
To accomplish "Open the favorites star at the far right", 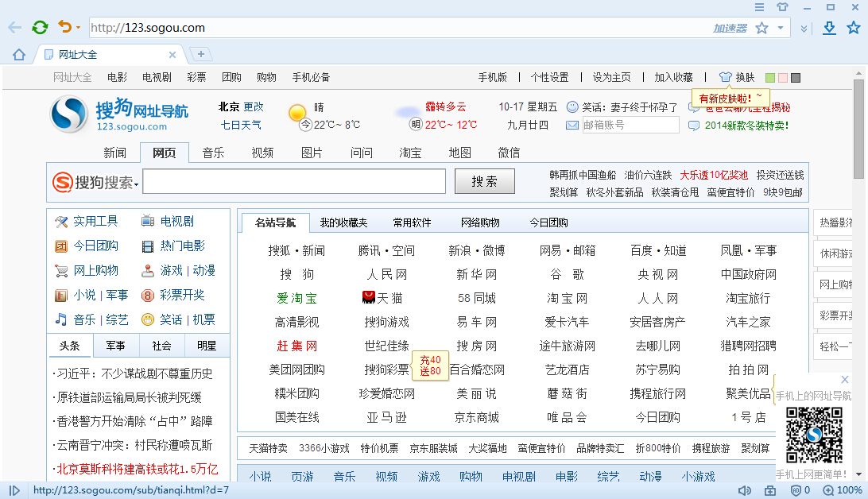I will 854,28.
